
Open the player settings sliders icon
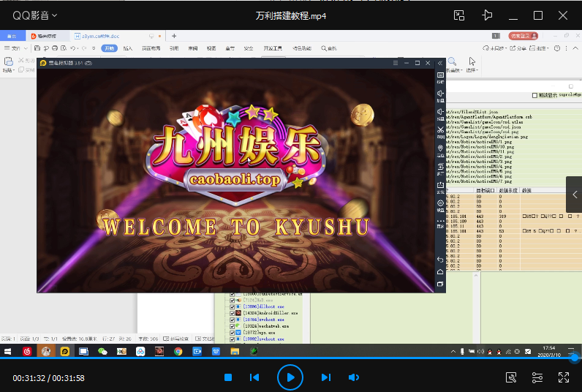click(537, 377)
